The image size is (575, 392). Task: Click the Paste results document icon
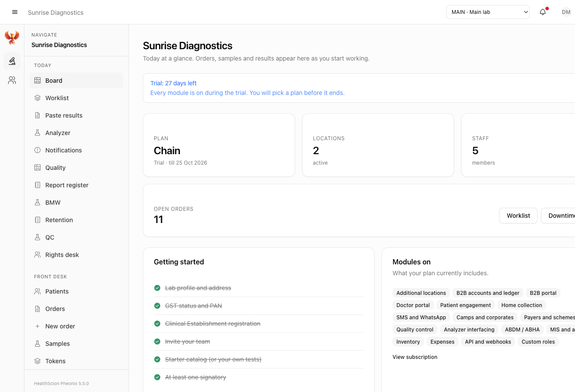click(x=37, y=115)
